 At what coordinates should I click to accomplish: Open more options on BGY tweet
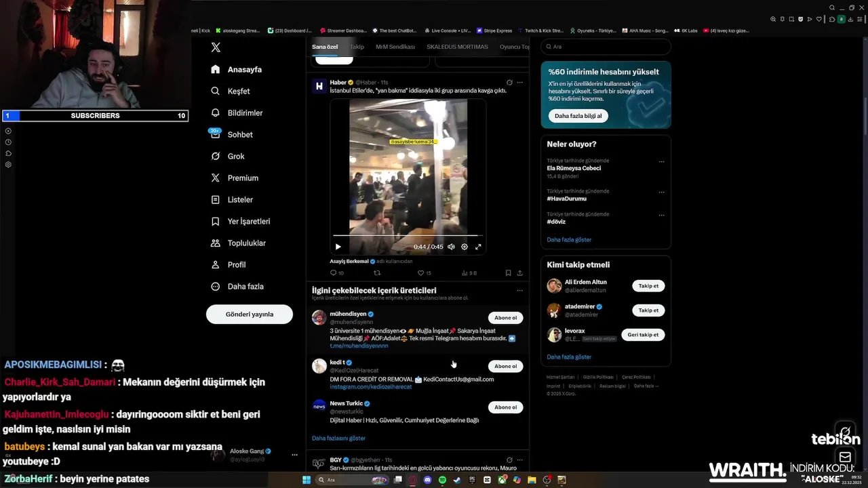click(x=520, y=460)
